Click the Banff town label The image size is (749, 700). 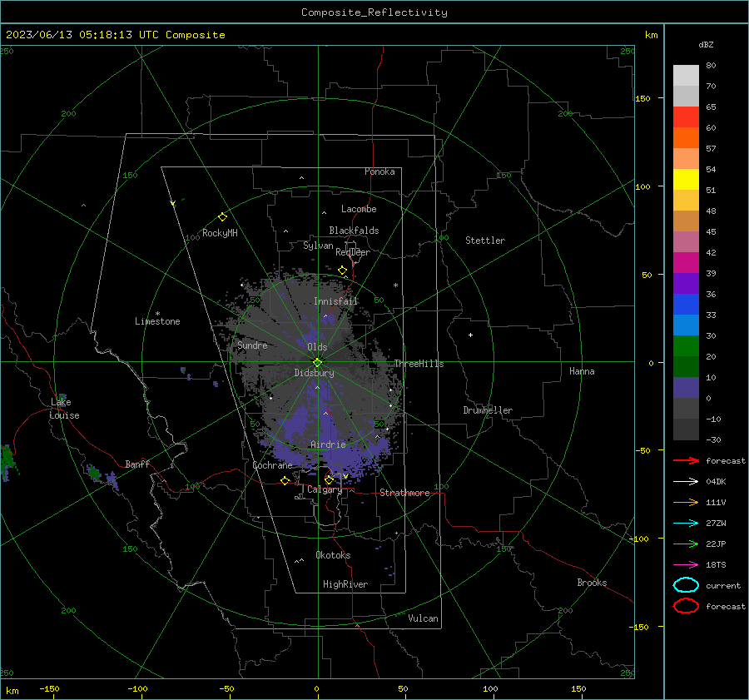point(137,464)
